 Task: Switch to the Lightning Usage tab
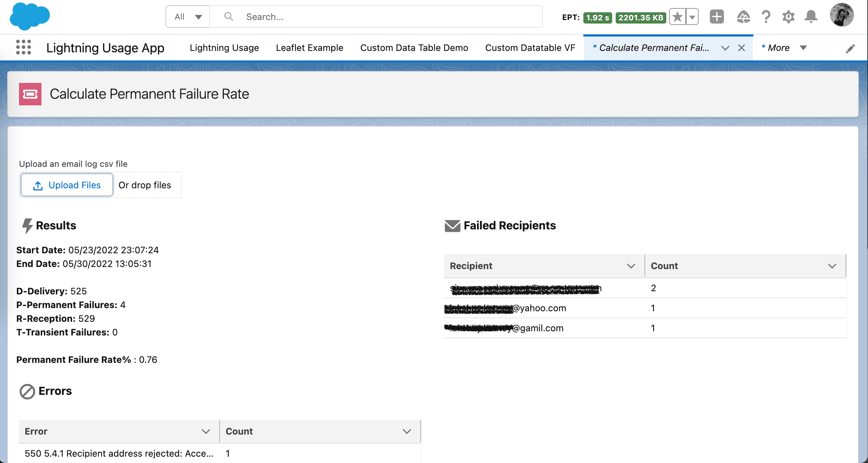click(x=225, y=48)
